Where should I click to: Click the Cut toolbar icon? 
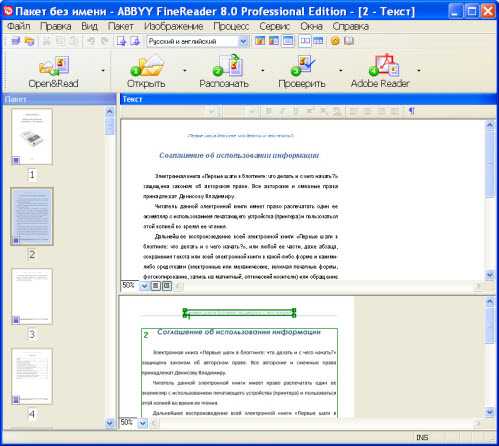click(47, 41)
